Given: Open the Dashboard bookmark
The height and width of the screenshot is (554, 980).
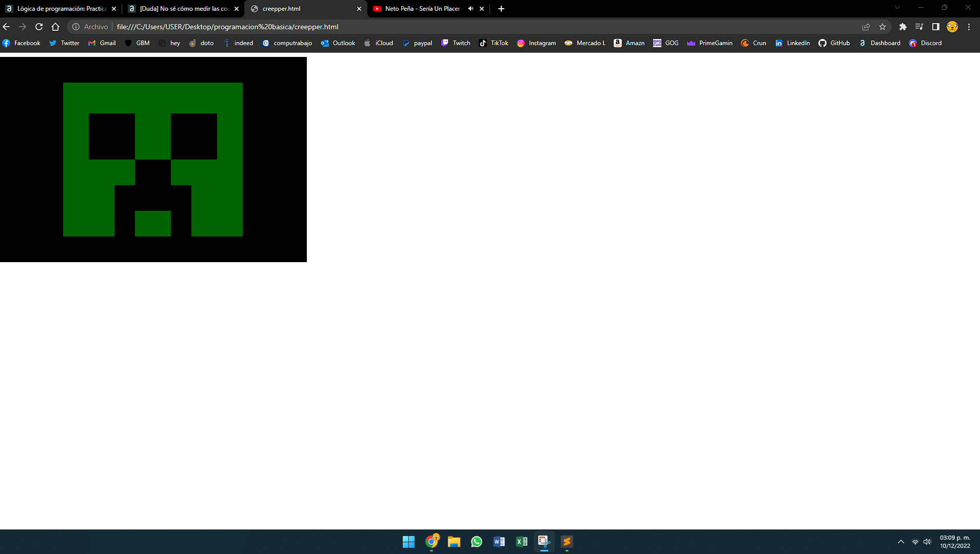Looking at the screenshot, I should 880,43.
